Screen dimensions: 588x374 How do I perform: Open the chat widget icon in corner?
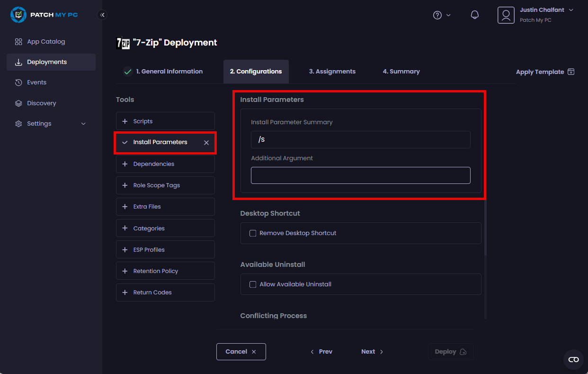(573, 360)
